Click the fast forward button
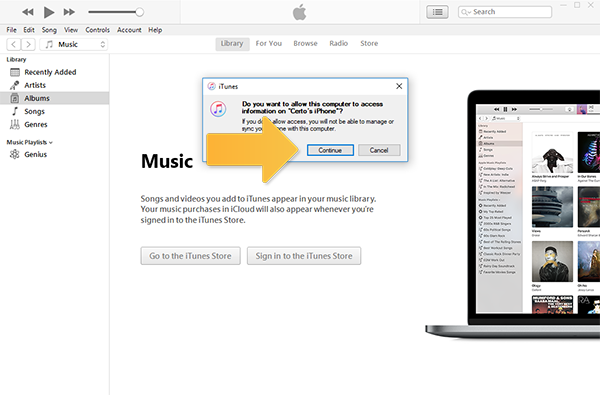 click(x=69, y=12)
